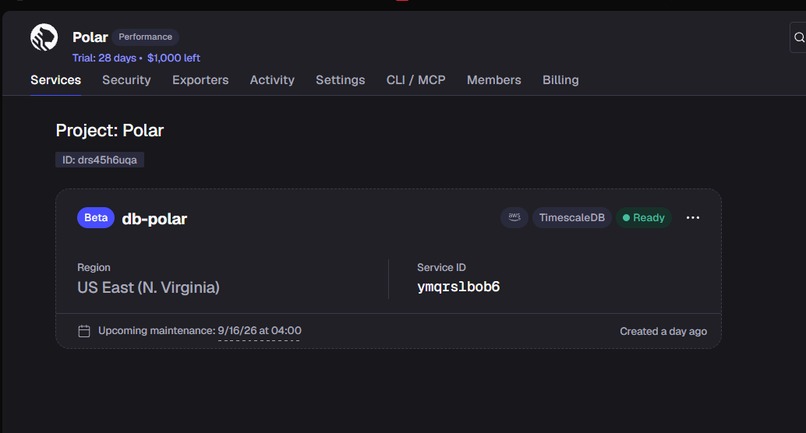Click the Beta badge on db-polar
This screenshot has width=806, height=433.
[96, 218]
